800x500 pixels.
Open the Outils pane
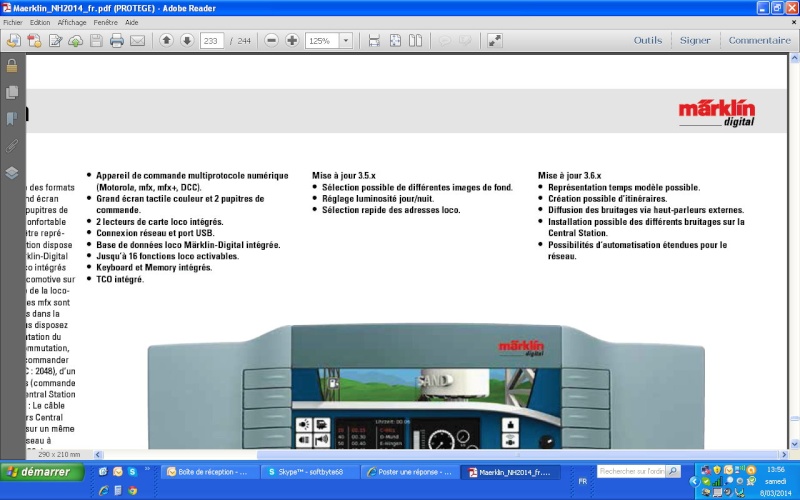click(x=647, y=40)
